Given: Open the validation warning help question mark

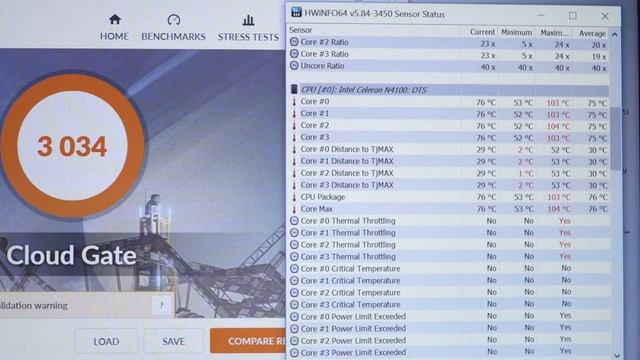Looking at the screenshot, I should click(162, 305).
